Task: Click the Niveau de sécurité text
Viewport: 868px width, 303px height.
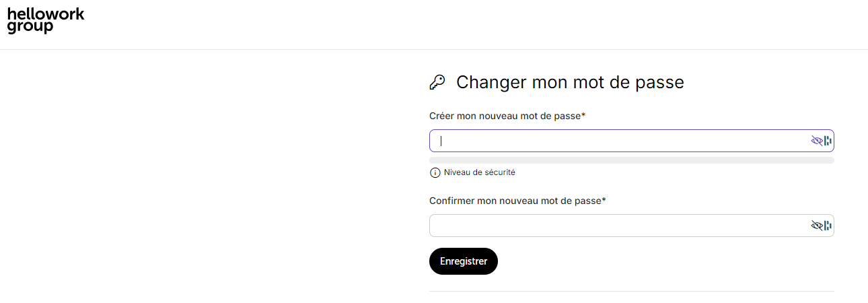Action: (x=480, y=172)
